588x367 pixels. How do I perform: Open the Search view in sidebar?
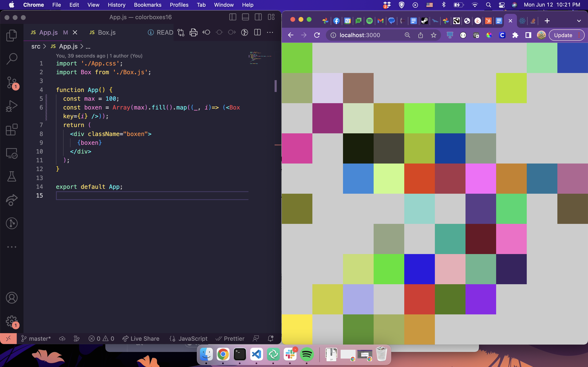coord(11,59)
